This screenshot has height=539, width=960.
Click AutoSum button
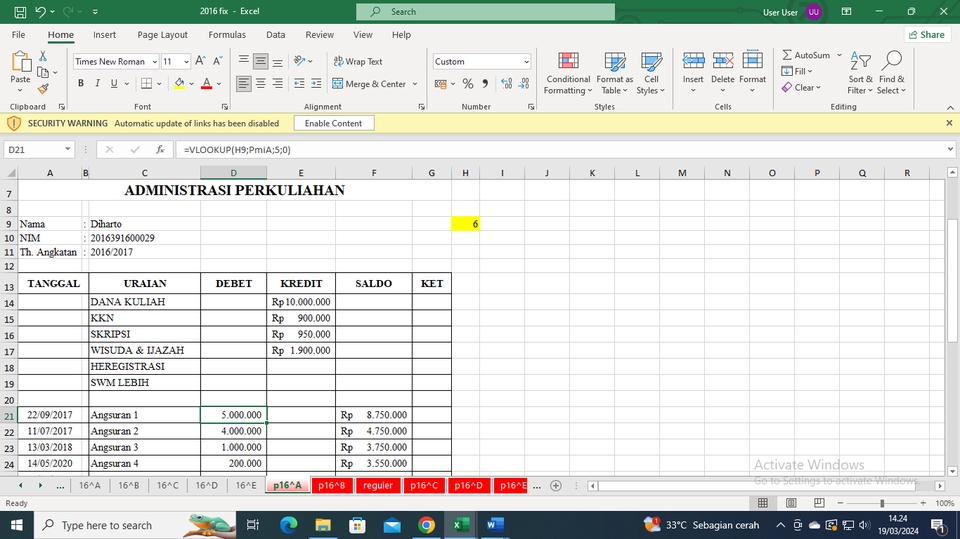click(x=806, y=55)
